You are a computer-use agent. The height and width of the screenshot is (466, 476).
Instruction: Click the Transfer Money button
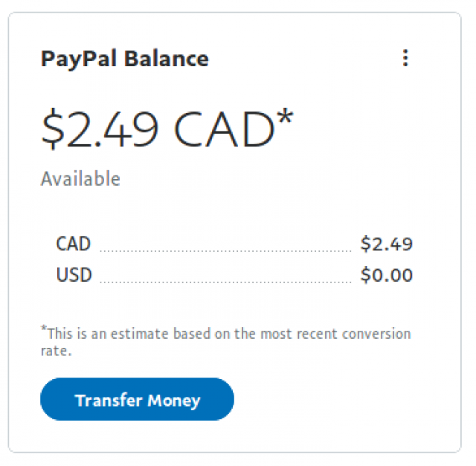(137, 400)
